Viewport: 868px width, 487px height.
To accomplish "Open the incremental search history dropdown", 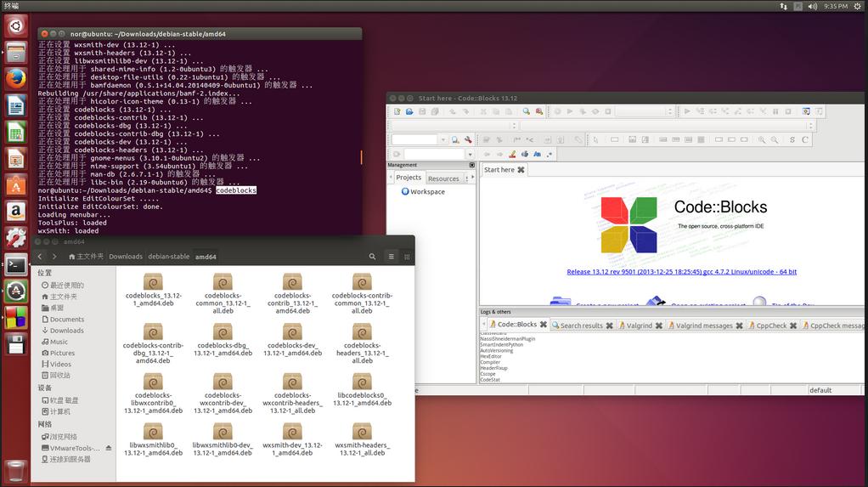I will click(x=470, y=154).
